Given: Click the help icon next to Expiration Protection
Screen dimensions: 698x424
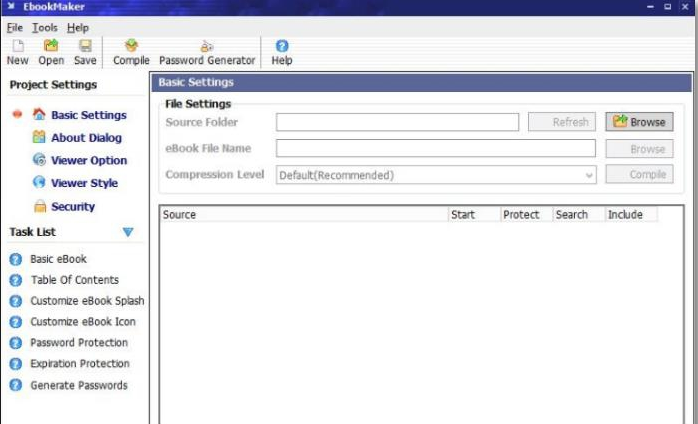Looking at the screenshot, I should [16, 364].
